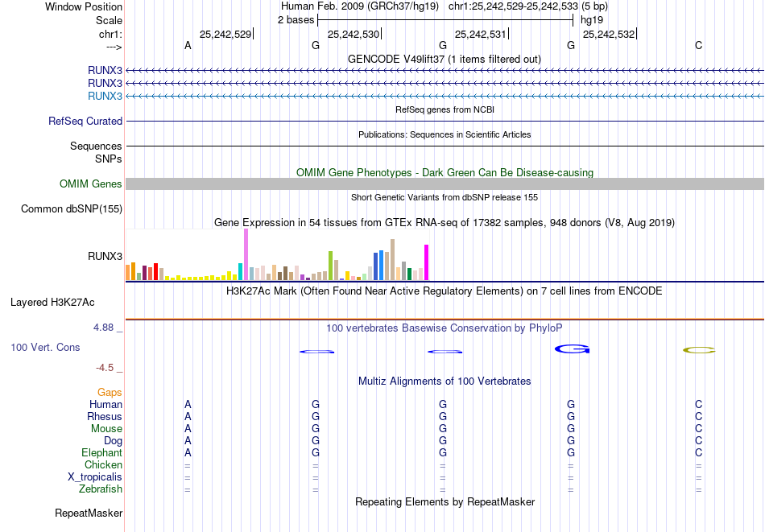Viewport: 765px width, 532px height.
Task: Click the RUNX3 label beside the GTEx chart
Action: pyautogui.click(x=105, y=256)
